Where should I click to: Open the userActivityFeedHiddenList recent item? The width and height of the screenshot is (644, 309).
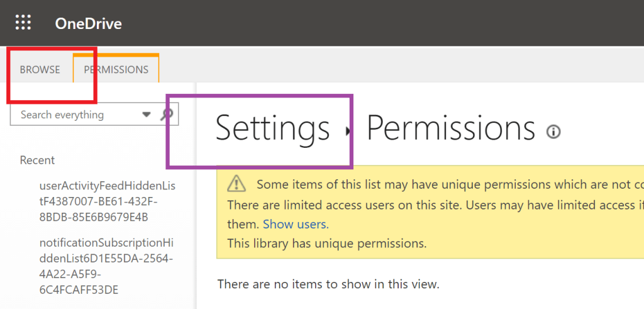[106, 201]
